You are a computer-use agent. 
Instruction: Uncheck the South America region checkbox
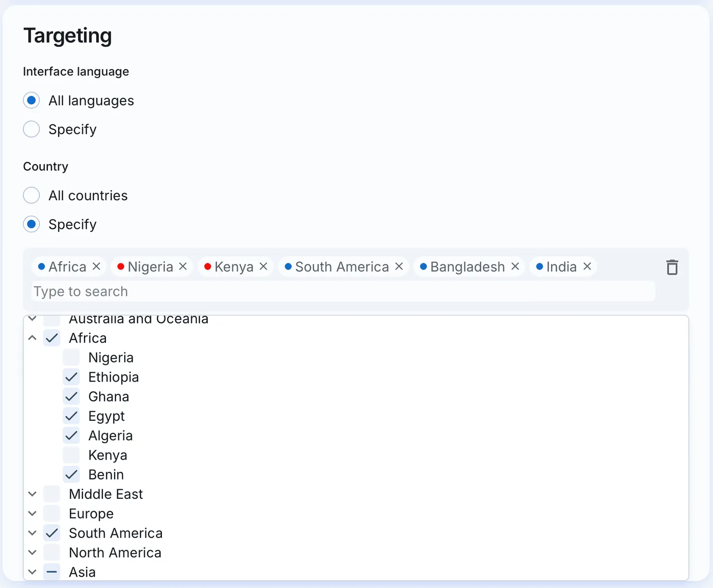click(52, 533)
